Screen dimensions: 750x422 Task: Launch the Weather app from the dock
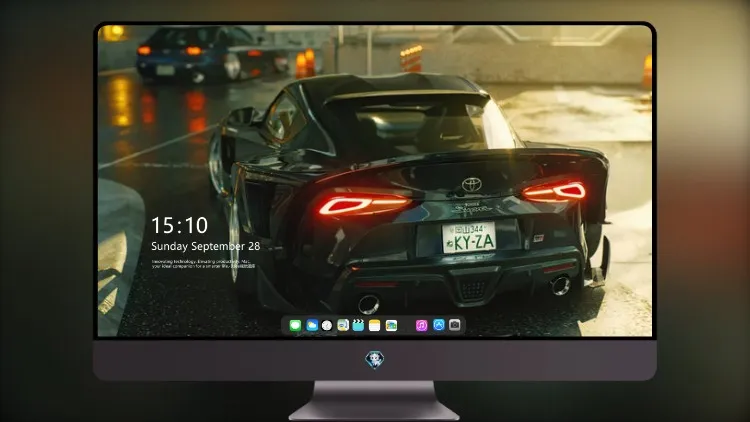coord(311,325)
